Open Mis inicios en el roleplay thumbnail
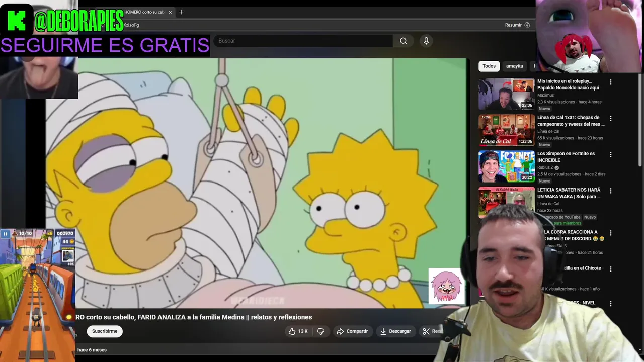Screen dimensions: 644x362 tap(507, 94)
